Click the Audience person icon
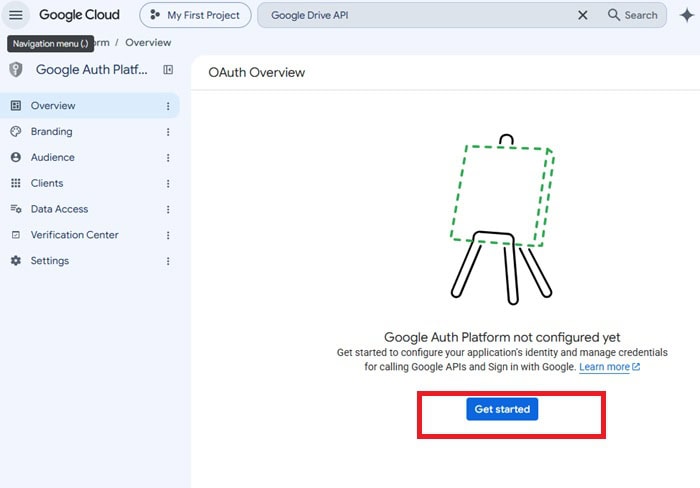This screenshot has height=488, width=700. click(16, 158)
